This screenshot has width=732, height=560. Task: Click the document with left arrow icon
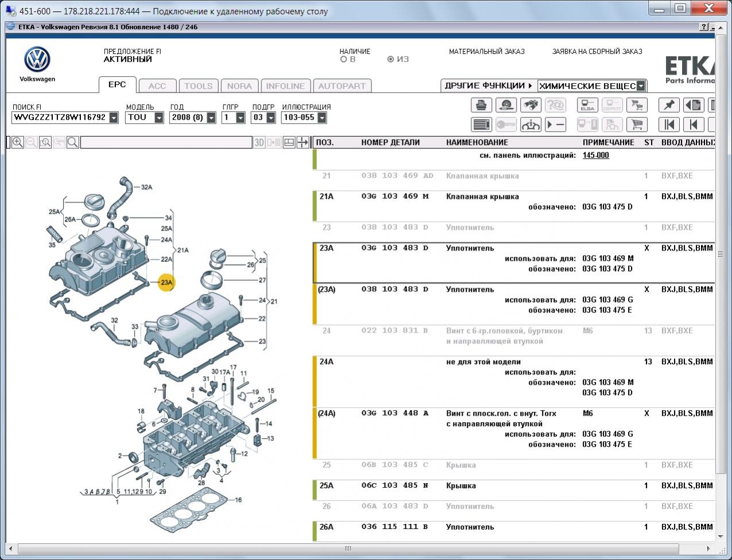(x=694, y=105)
